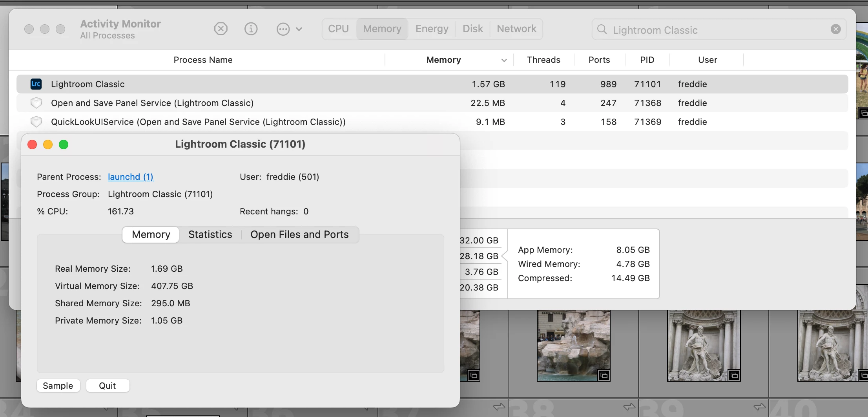Sort by Process Name column header

coord(203,60)
